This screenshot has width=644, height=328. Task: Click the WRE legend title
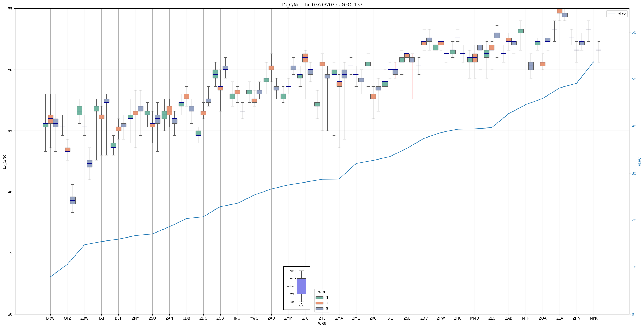click(x=322, y=292)
